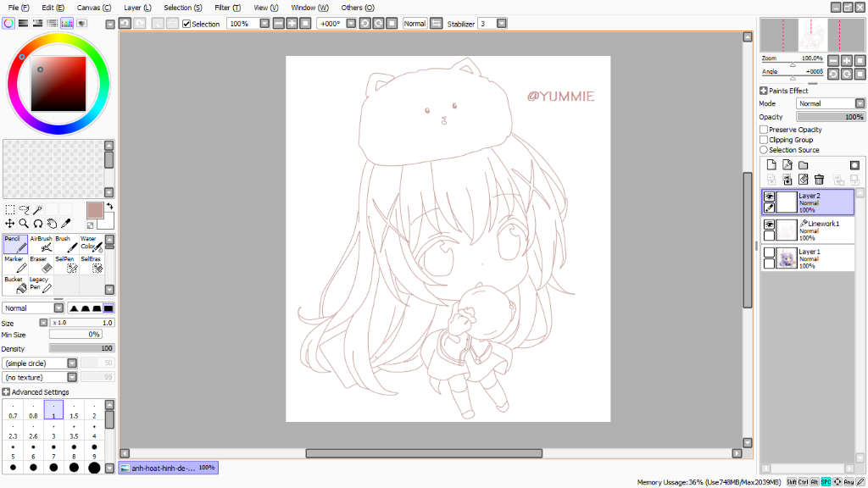Screen dimensions: 868x488
Task: Open the Filter menu
Action: (x=227, y=8)
